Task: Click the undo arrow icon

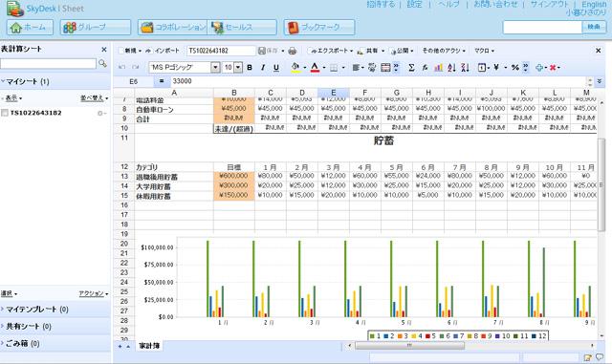Action: click(121, 67)
